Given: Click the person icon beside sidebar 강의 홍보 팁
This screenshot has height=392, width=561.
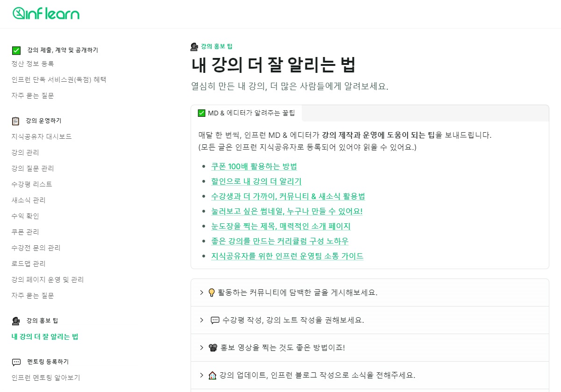Looking at the screenshot, I should click(16, 321).
